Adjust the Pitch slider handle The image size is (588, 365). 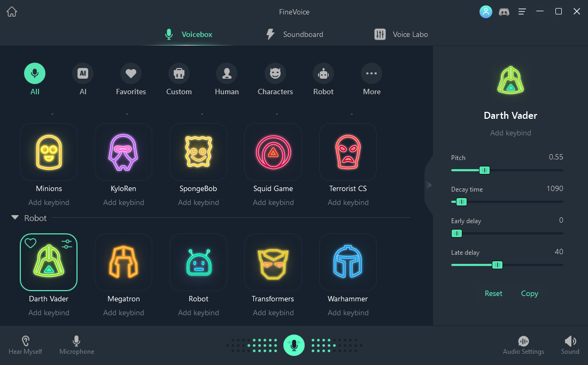pos(484,171)
